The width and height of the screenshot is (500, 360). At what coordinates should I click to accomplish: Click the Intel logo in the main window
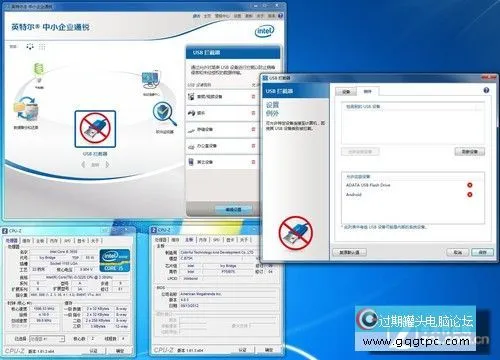pos(264,32)
